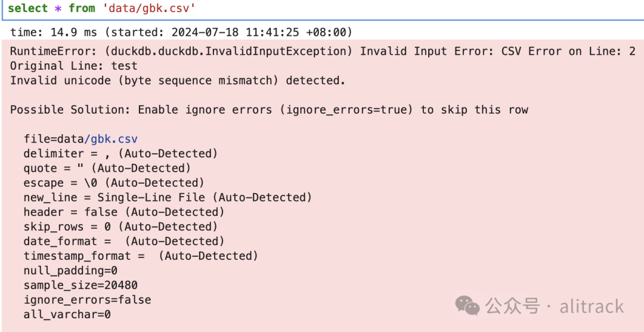Click the WeChat logo icon in watermark
Image resolution: width=644 pixels, height=332 pixels.
[x=467, y=306]
